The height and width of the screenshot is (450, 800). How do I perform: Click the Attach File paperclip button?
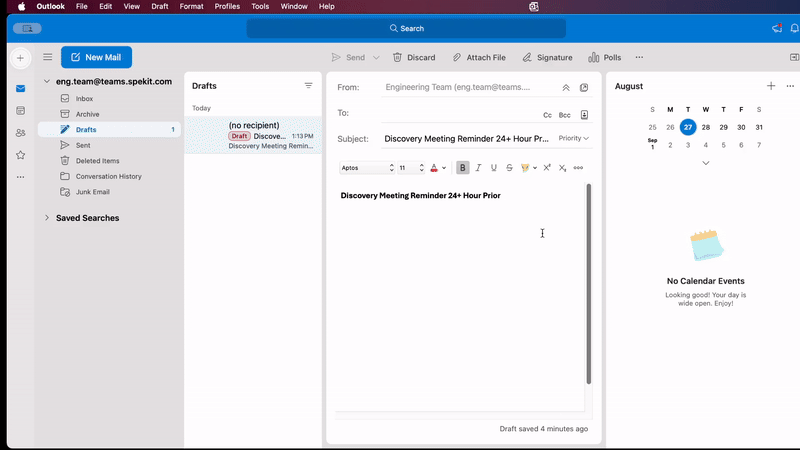click(478, 58)
